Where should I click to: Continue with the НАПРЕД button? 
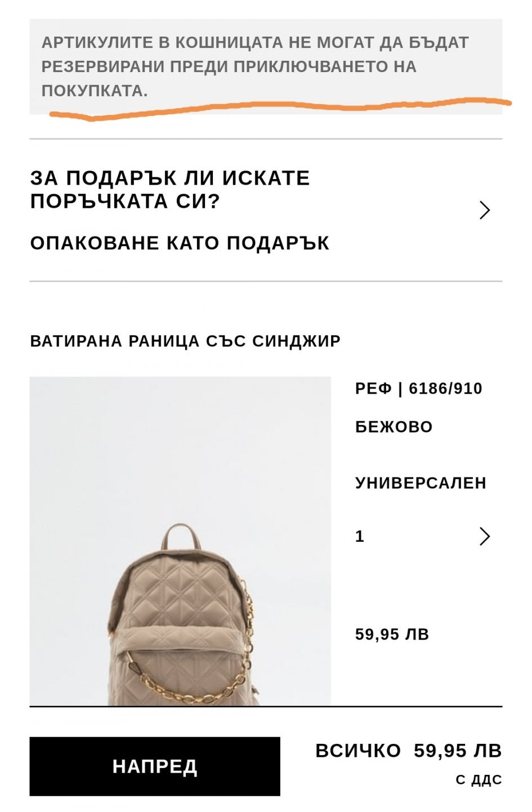tap(155, 766)
